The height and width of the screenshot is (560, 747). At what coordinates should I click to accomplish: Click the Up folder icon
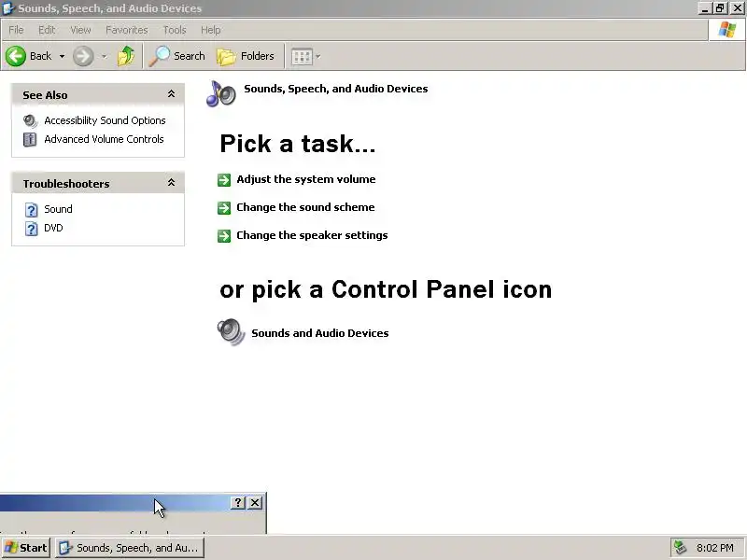[126, 56]
